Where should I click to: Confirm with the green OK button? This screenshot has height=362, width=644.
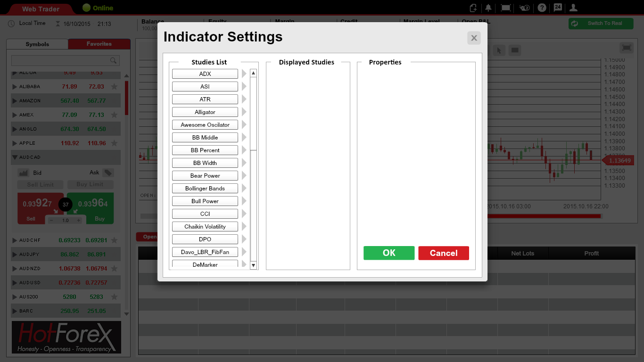pyautogui.click(x=389, y=253)
